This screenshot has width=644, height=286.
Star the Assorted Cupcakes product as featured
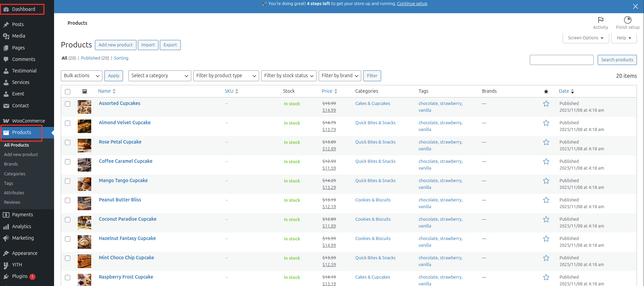546,104
